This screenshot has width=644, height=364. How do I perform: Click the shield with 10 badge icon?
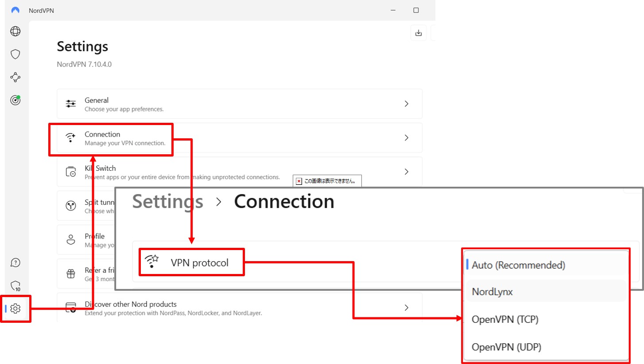click(x=16, y=285)
